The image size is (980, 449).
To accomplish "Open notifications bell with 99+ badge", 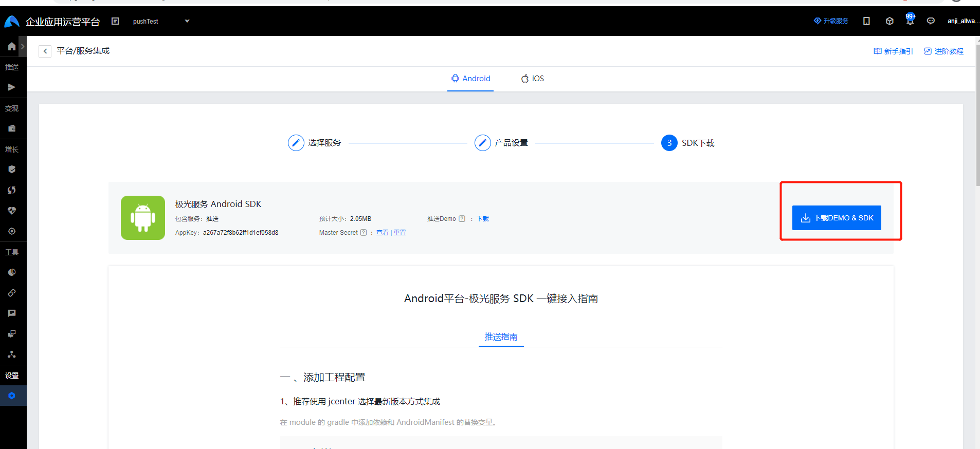I will (x=910, y=21).
